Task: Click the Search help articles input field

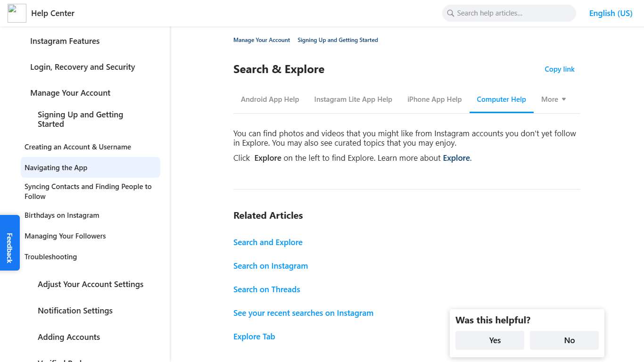Action: 509,13
